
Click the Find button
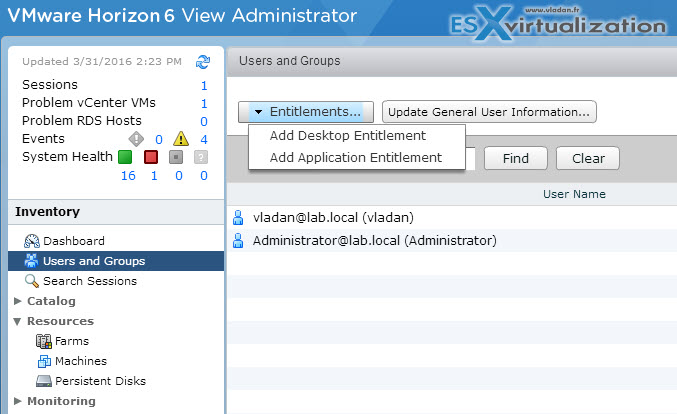516,158
